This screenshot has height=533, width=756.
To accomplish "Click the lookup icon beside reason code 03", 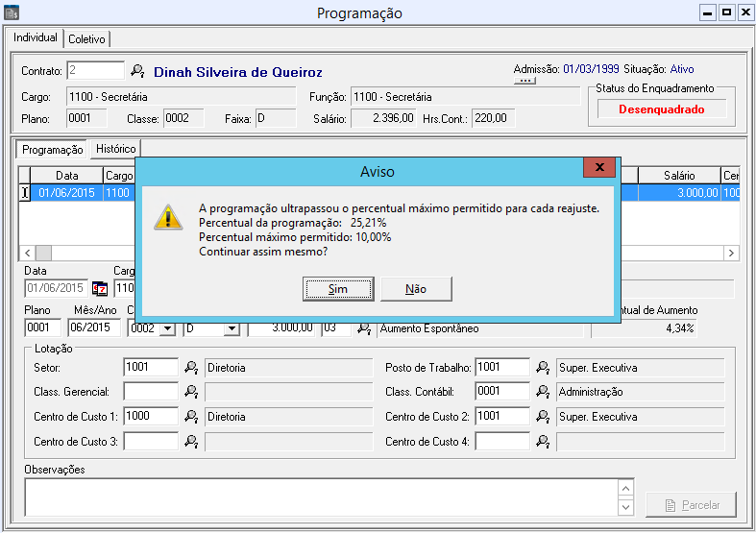I will coord(364,328).
